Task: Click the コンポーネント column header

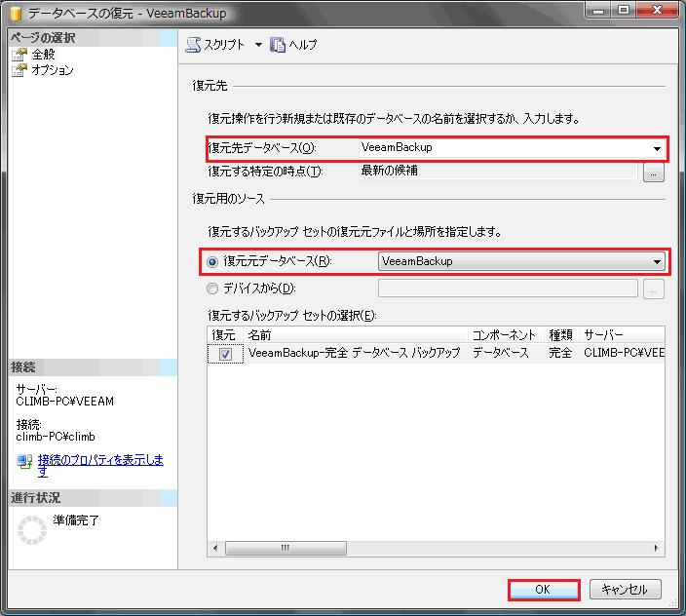Action: click(506, 335)
